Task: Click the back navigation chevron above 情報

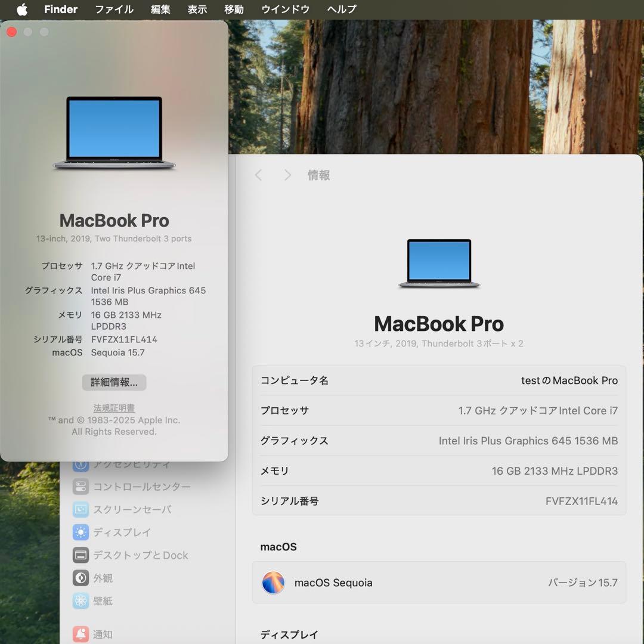Action: 258,175
